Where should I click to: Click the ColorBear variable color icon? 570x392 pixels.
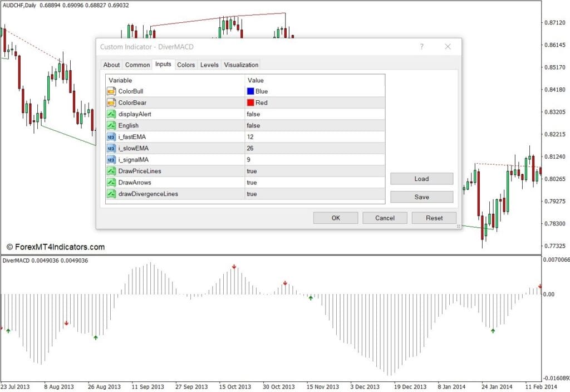pyautogui.click(x=111, y=102)
